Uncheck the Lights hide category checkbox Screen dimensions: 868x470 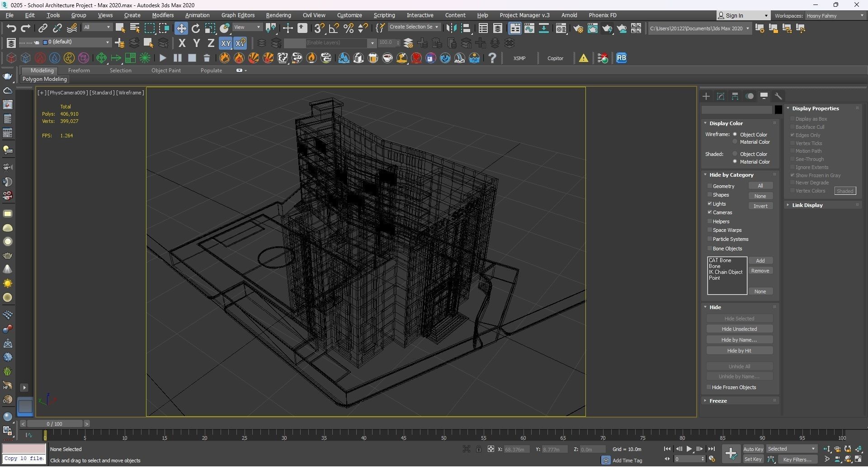710,204
